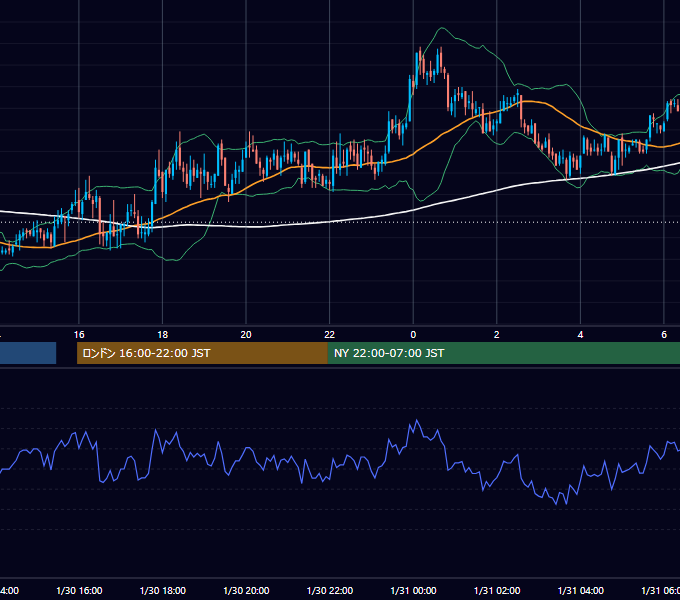
Task: Click the "6" hour label on price chart axis
Action: point(664,335)
